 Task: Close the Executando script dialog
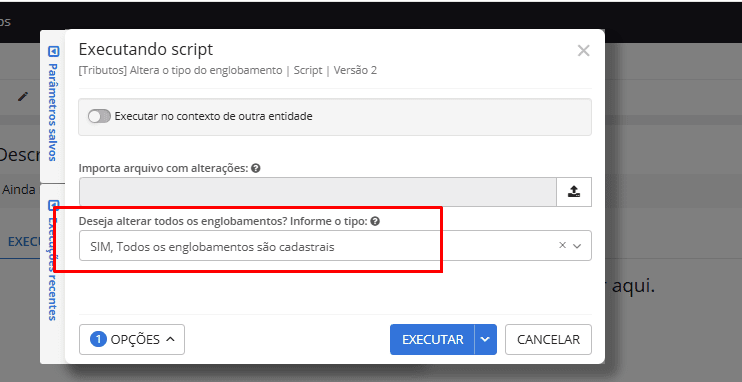pos(583,51)
